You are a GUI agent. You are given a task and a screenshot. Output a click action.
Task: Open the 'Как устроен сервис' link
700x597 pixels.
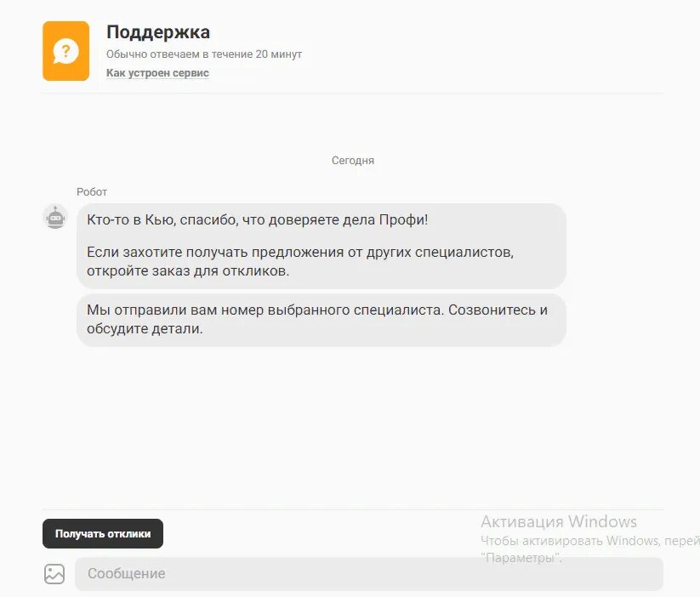point(157,73)
